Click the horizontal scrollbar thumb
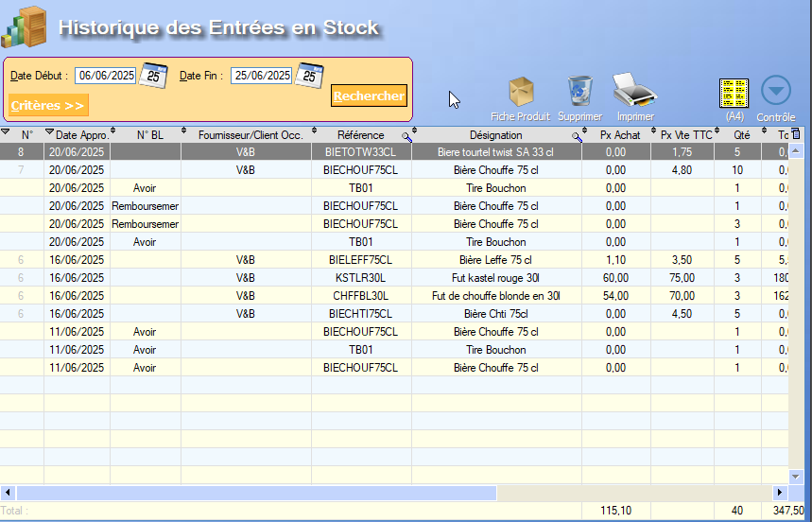 [256, 493]
